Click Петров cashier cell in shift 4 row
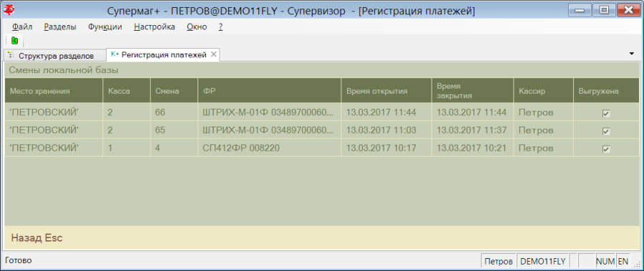The height and width of the screenshot is (271, 644). tap(544, 148)
